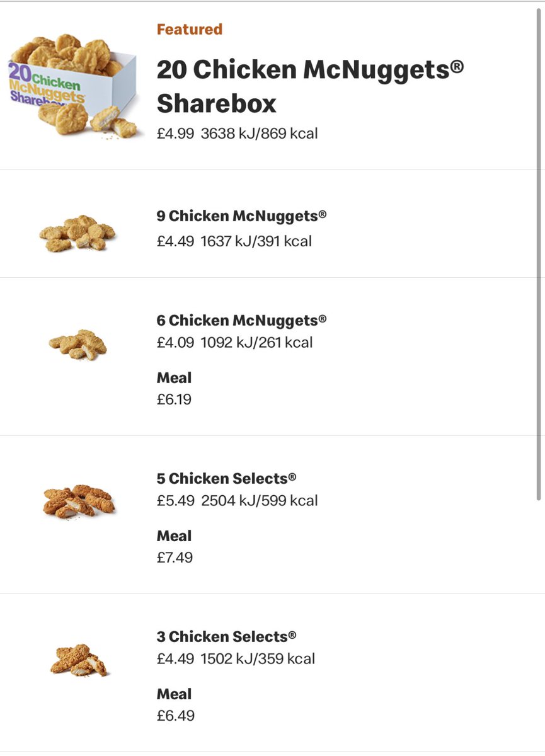Tap the 5 Chicken Selects image

pyautogui.click(x=79, y=501)
